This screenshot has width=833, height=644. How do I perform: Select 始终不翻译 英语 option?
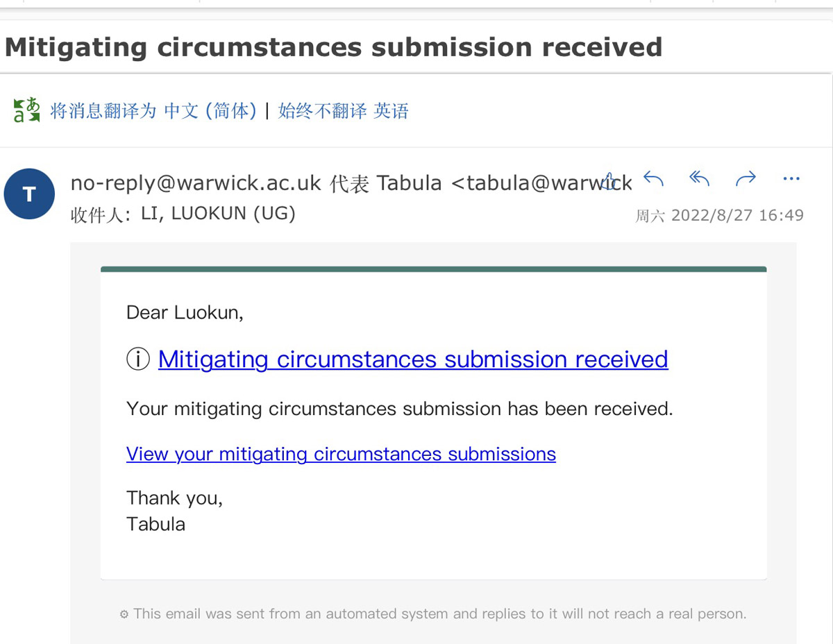coord(344,110)
